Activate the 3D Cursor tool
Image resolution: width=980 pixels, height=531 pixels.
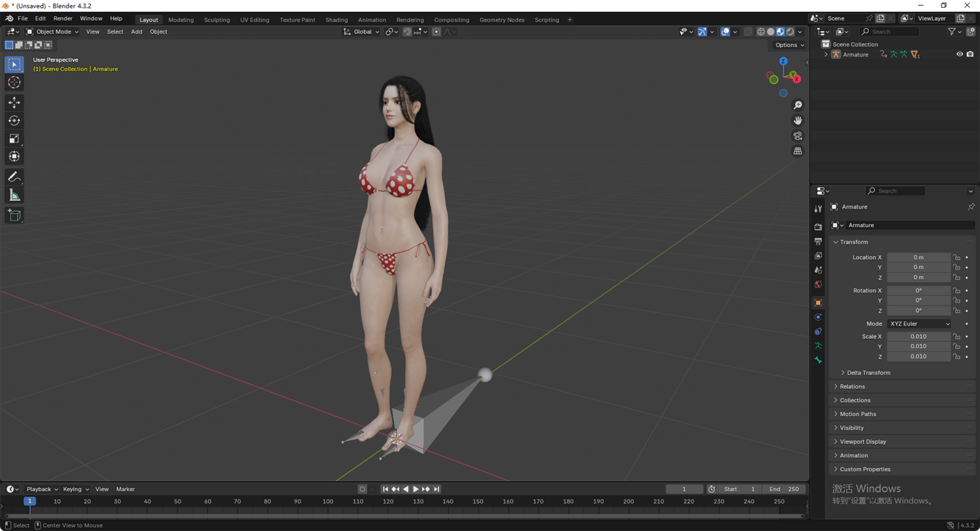14,82
